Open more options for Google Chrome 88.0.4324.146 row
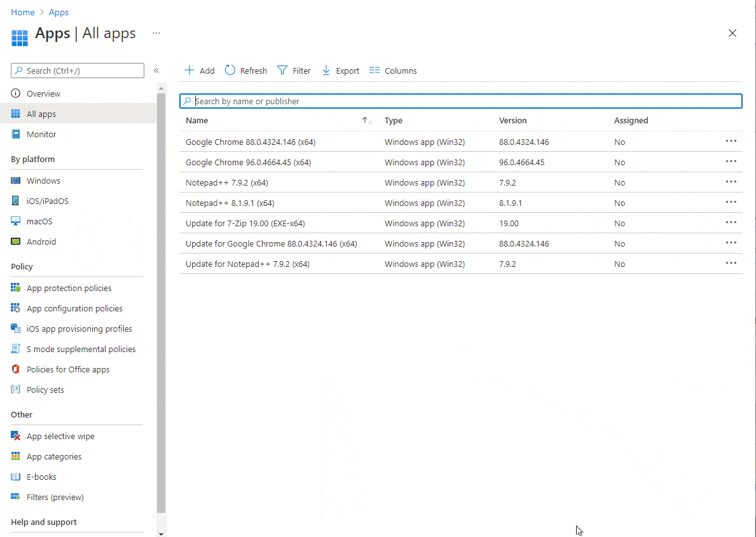 (x=731, y=141)
